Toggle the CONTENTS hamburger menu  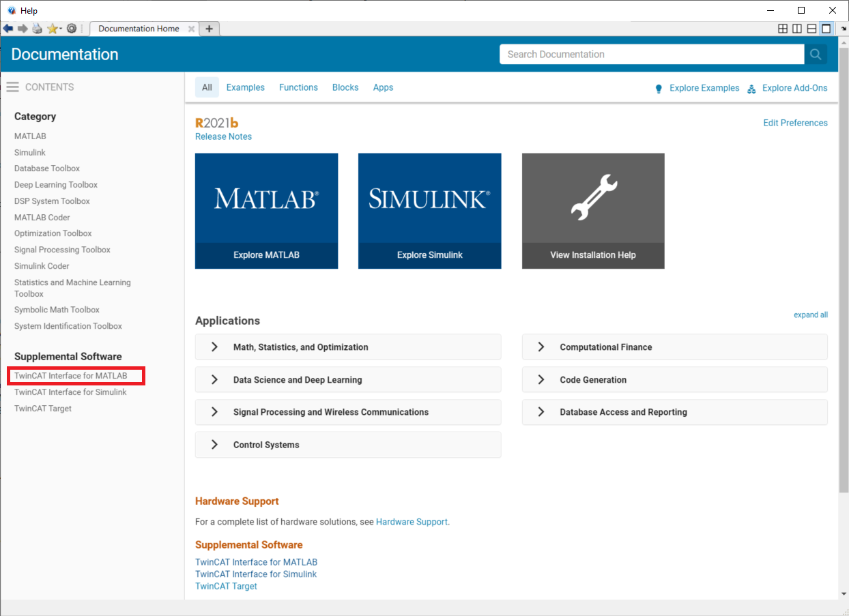pyautogui.click(x=12, y=87)
